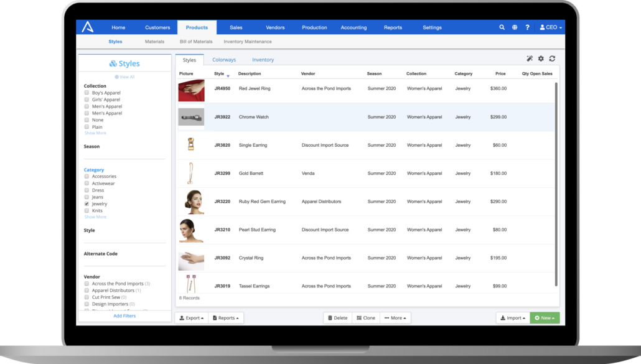Click the Alternate Code filter heading

pos(101,254)
